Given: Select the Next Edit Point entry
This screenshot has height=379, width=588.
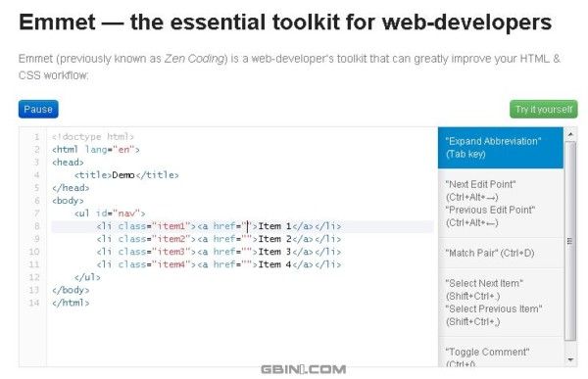Looking at the screenshot, I should [500, 203].
